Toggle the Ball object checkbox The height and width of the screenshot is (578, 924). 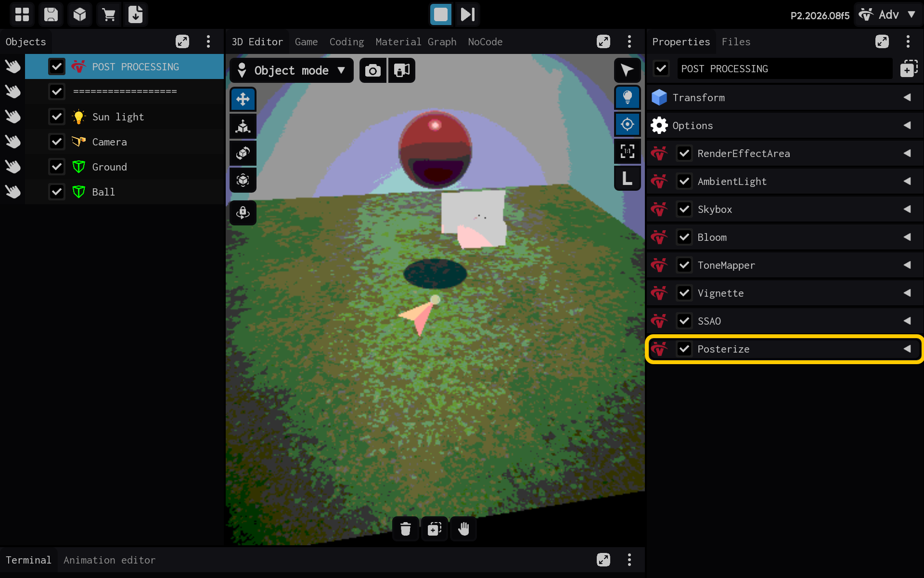(x=57, y=192)
